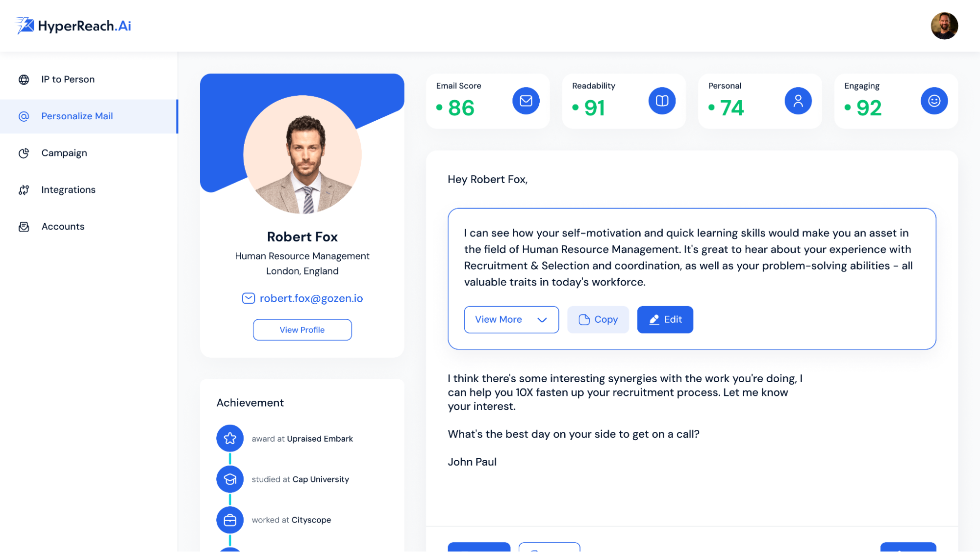The height and width of the screenshot is (552, 980).
Task: Click the user profile avatar thumbnail
Action: (944, 26)
